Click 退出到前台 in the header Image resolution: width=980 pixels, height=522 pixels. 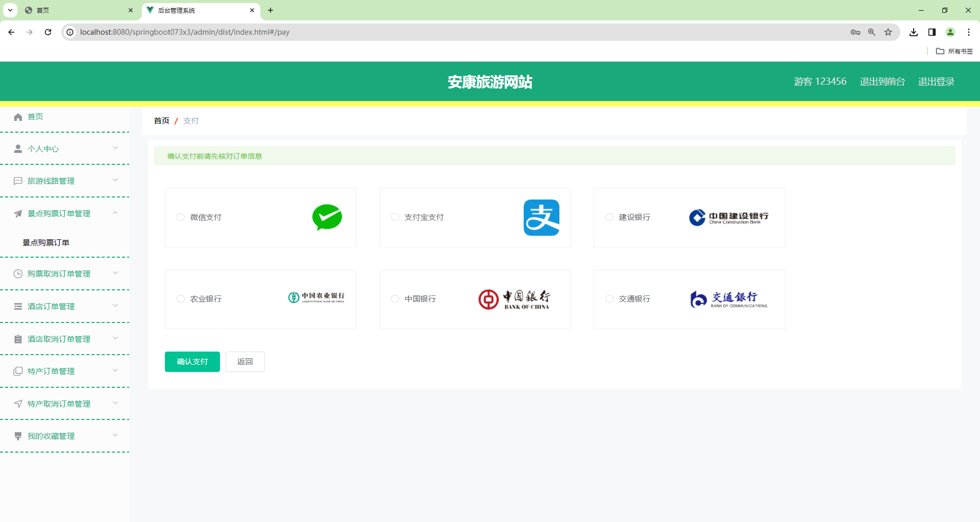click(882, 82)
